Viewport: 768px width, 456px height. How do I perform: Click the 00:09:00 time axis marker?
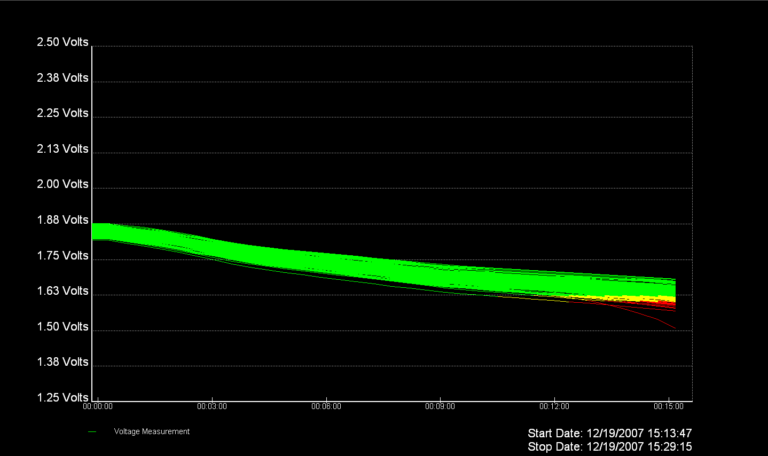point(440,407)
